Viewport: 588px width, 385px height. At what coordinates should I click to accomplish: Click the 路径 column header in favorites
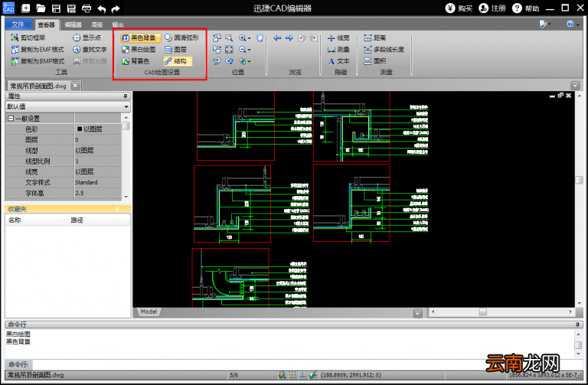point(100,220)
